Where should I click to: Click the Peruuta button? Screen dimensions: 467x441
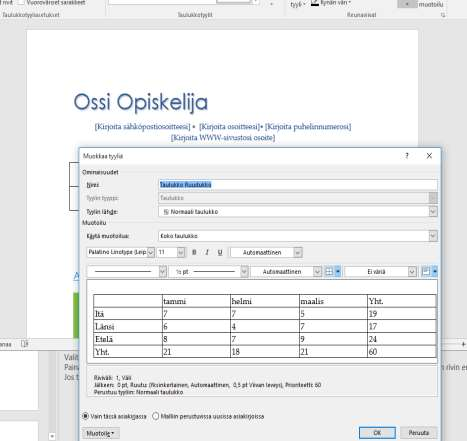[x=419, y=433]
